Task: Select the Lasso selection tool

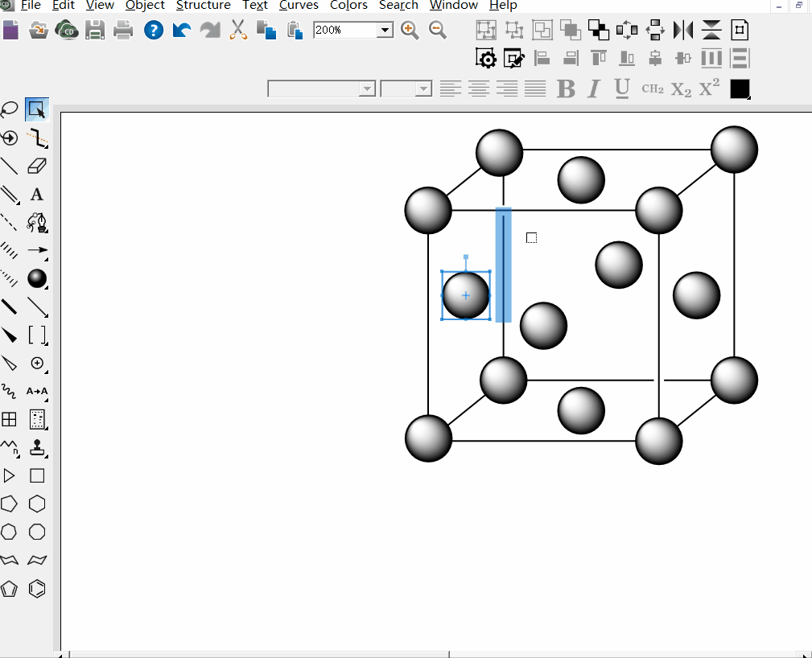Action: [10, 109]
